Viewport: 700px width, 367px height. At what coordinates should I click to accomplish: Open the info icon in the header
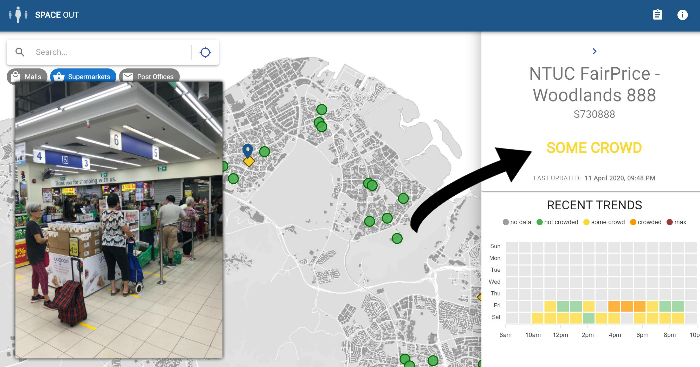click(x=682, y=15)
